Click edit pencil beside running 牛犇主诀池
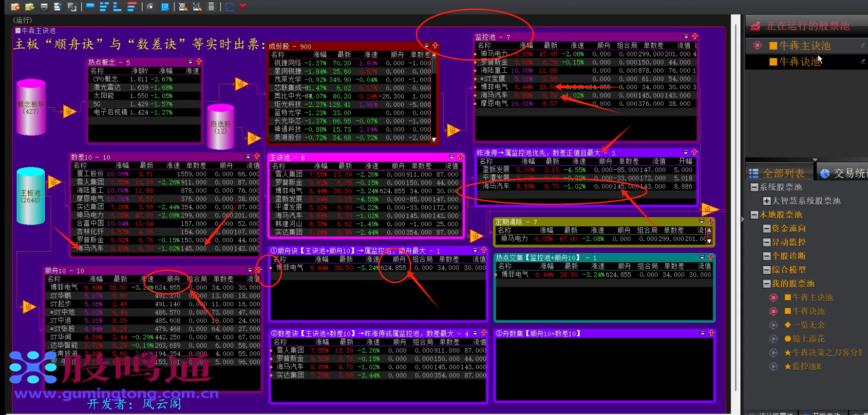Viewport: 868px width, 415px height. pyautogui.click(x=863, y=46)
